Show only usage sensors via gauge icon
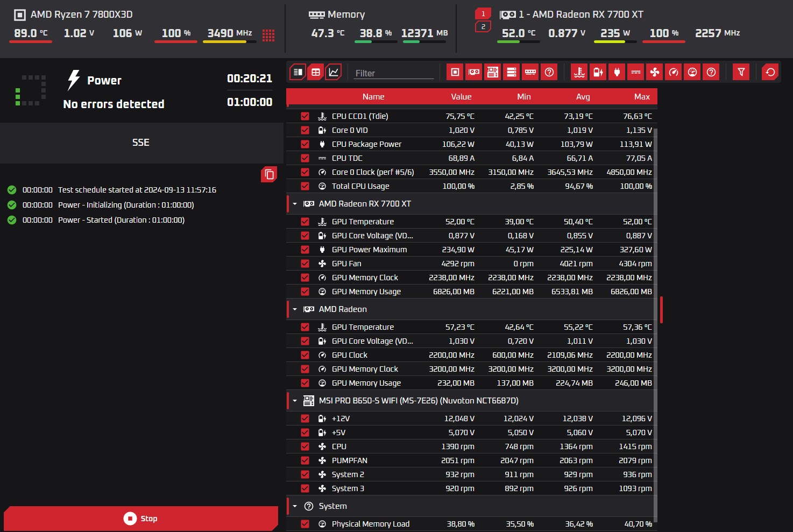Image resolution: width=793 pixels, height=532 pixels. [x=692, y=72]
